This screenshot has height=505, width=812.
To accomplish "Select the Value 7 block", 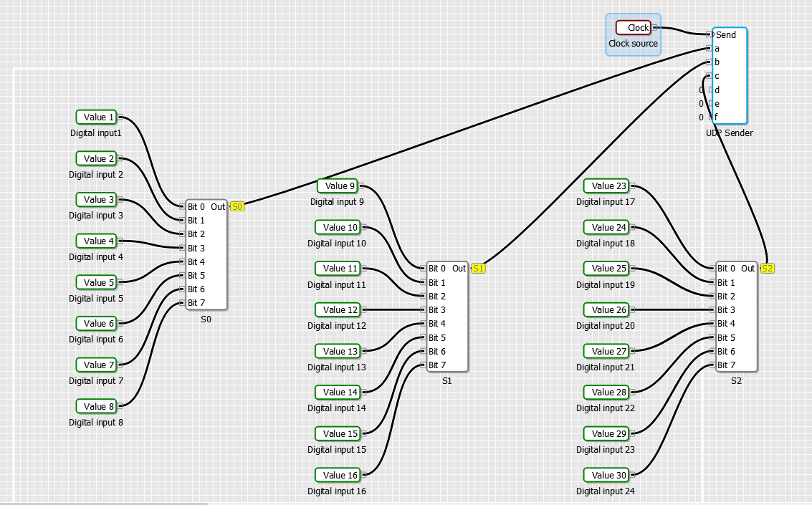I will pos(96,365).
